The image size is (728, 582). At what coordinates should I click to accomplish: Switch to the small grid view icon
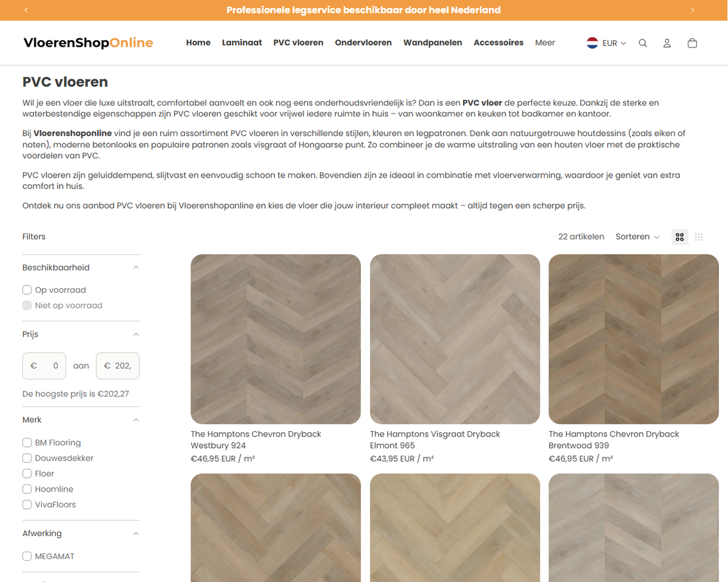coord(699,237)
